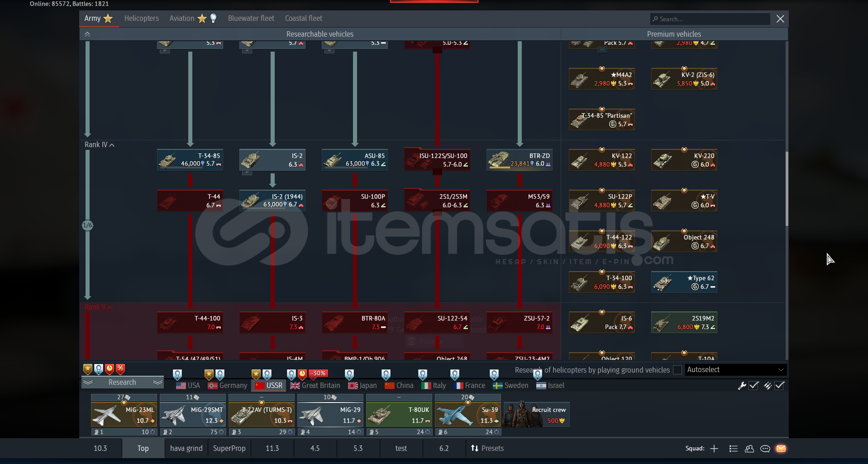Viewport: 868px width, 464px height.
Task: Open the chat bubble icon
Action: coord(765,449)
